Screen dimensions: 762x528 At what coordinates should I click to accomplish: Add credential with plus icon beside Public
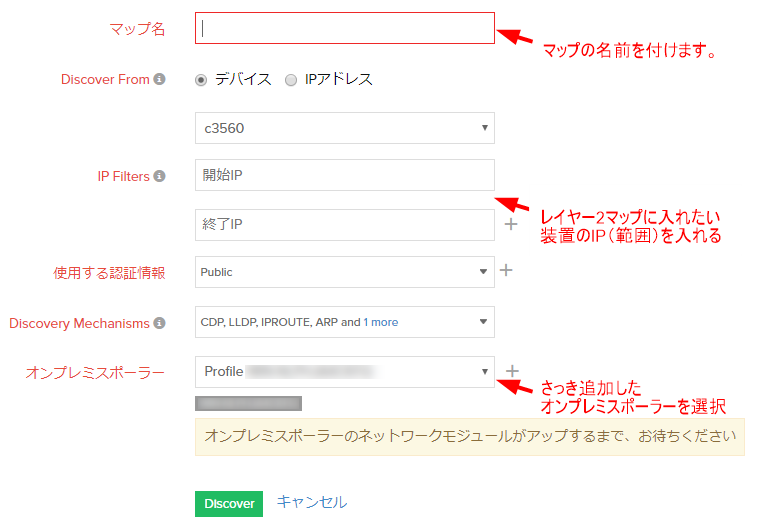pos(506,270)
